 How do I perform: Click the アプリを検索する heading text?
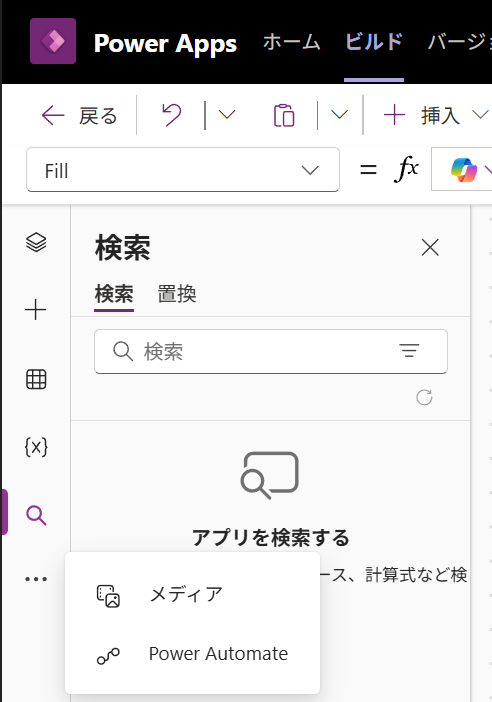(270, 537)
